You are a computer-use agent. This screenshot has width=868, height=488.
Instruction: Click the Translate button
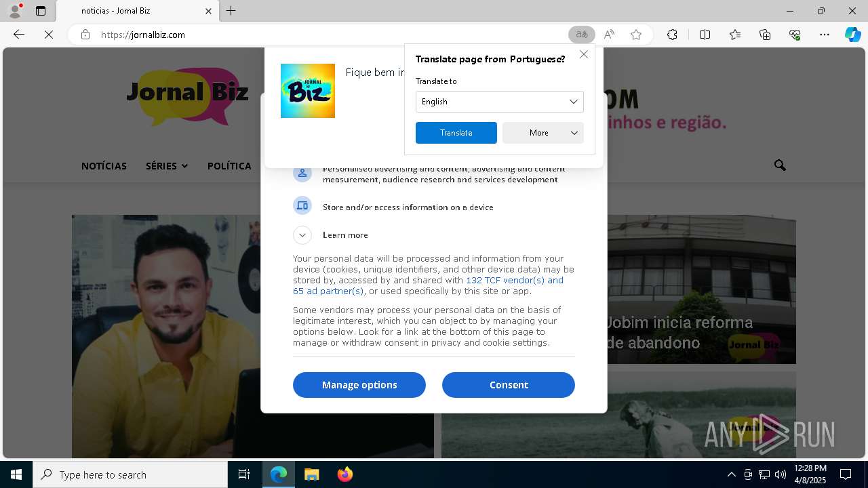point(456,133)
